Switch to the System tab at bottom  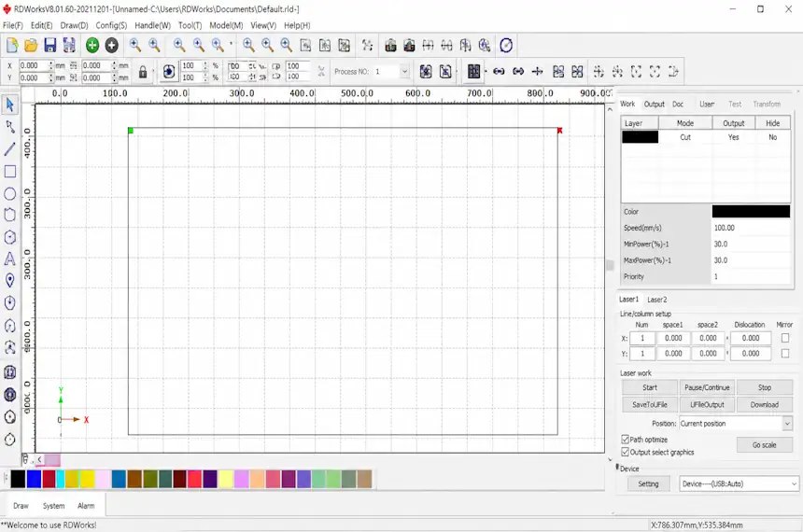[54, 506]
